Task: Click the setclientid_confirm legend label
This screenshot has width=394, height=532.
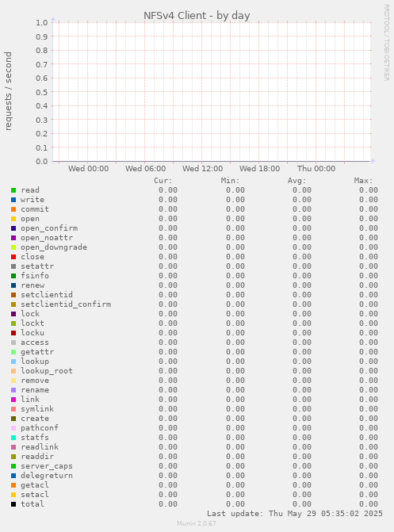Action: [66, 304]
